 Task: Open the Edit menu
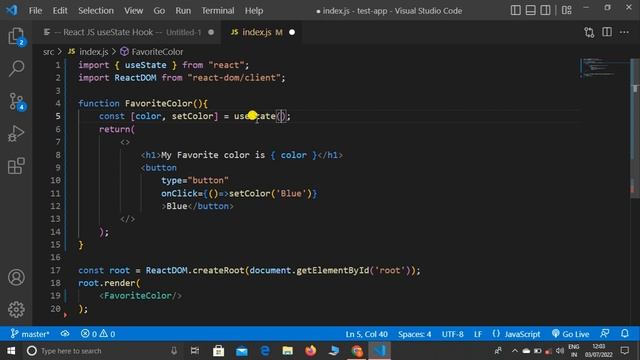[x=60, y=11]
